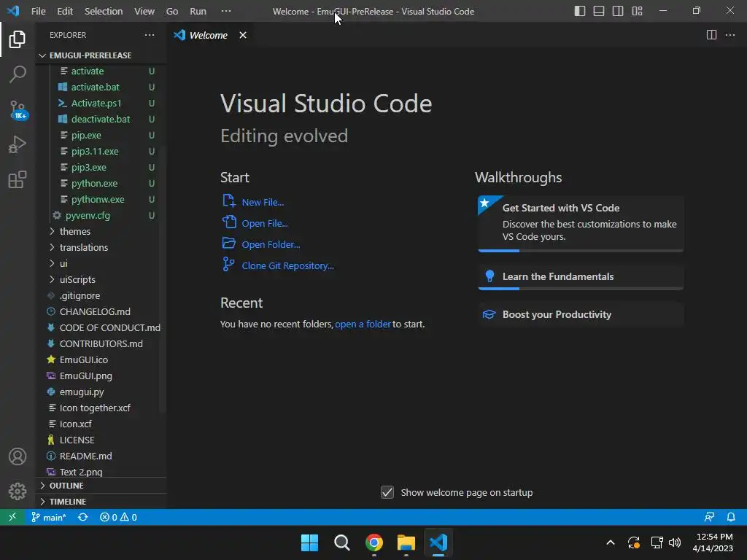Open Get Started with VS Code walkthrough
This screenshot has height=560, width=747.
click(x=581, y=223)
